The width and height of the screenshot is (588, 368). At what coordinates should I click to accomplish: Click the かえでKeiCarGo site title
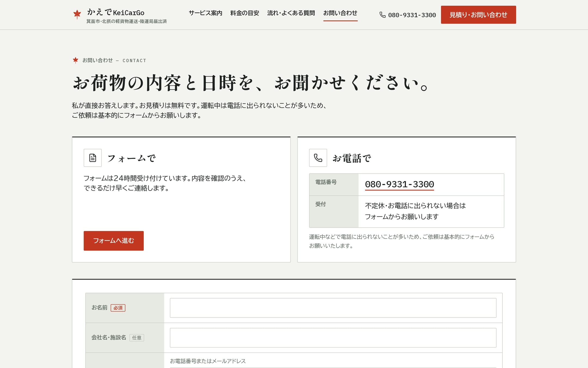[116, 13]
